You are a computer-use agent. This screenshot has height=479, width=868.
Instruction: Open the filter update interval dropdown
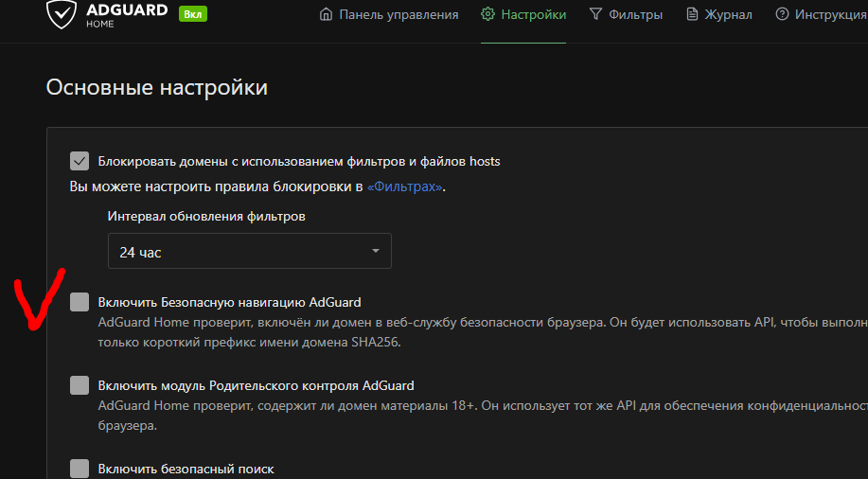(249, 252)
